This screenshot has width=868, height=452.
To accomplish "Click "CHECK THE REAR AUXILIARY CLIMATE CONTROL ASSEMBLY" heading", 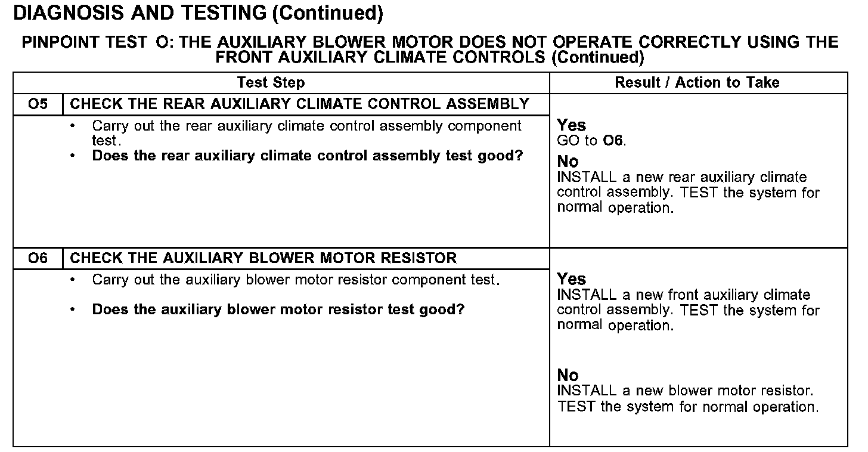I will tap(299, 104).
